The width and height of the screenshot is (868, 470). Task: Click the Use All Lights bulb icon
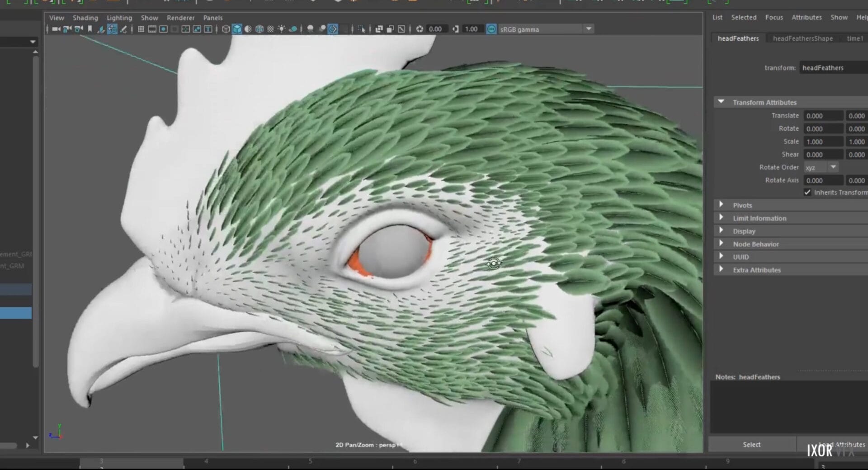[x=282, y=29]
